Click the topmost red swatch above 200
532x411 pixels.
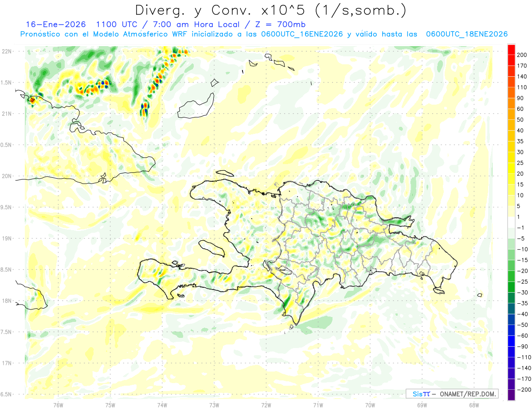(x=511, y=49)
